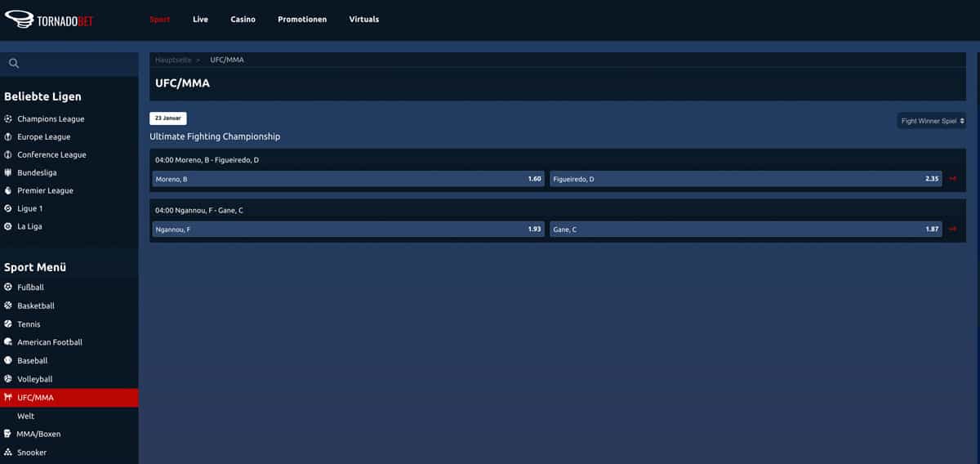Click the Conference League icon
This screenshot has height=464, width=980.
click(x=8, y=154)
